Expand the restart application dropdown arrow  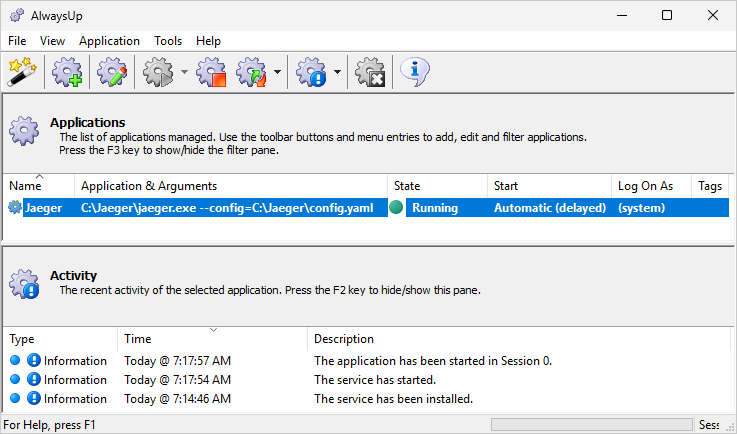(x=277, y=72)
